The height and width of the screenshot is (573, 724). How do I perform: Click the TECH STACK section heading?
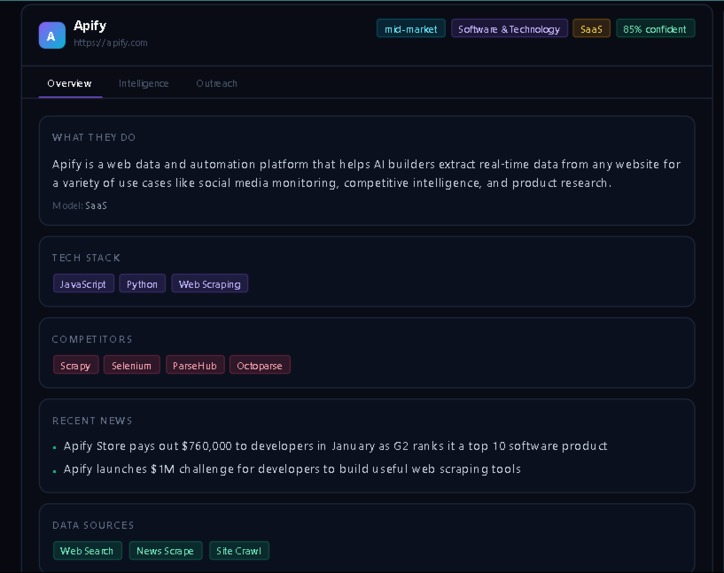point(86,258)
